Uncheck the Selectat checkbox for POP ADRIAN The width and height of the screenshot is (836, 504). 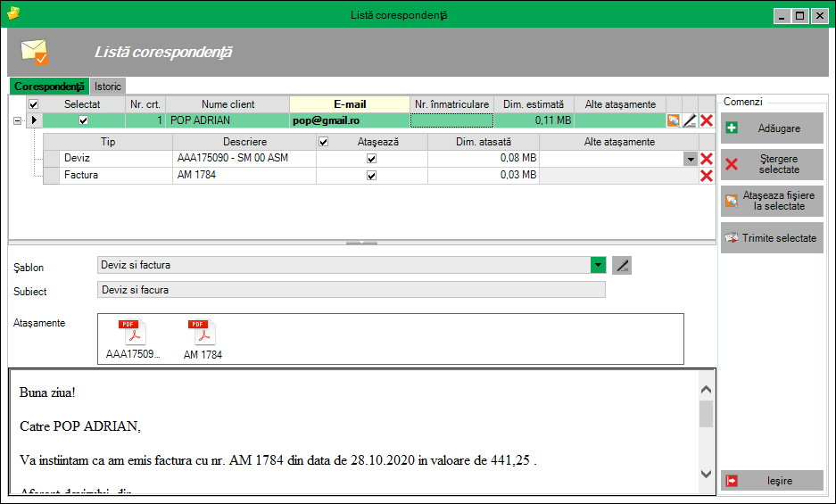tap(83, 120)
